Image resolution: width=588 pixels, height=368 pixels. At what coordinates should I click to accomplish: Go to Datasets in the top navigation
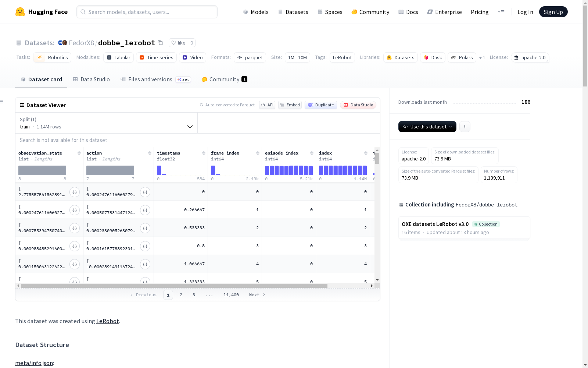click(x=293, y=12)
